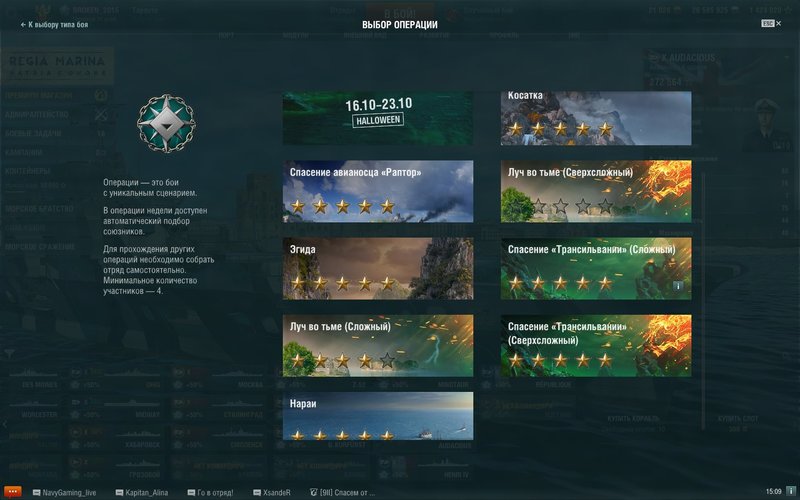The height and width of the screenshot is (500, 800).
Task: Open the red chat channels button
Action: [x=13, y=492]
